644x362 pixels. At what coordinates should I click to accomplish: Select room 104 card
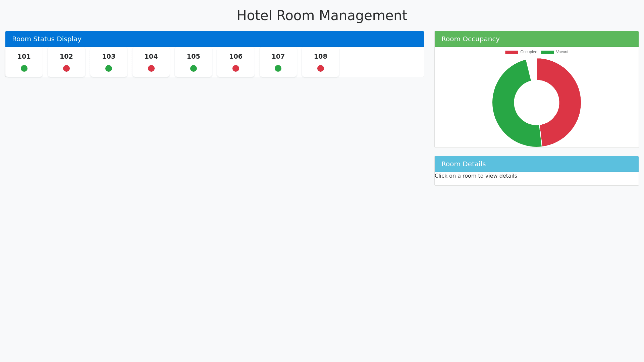[151, 62]
